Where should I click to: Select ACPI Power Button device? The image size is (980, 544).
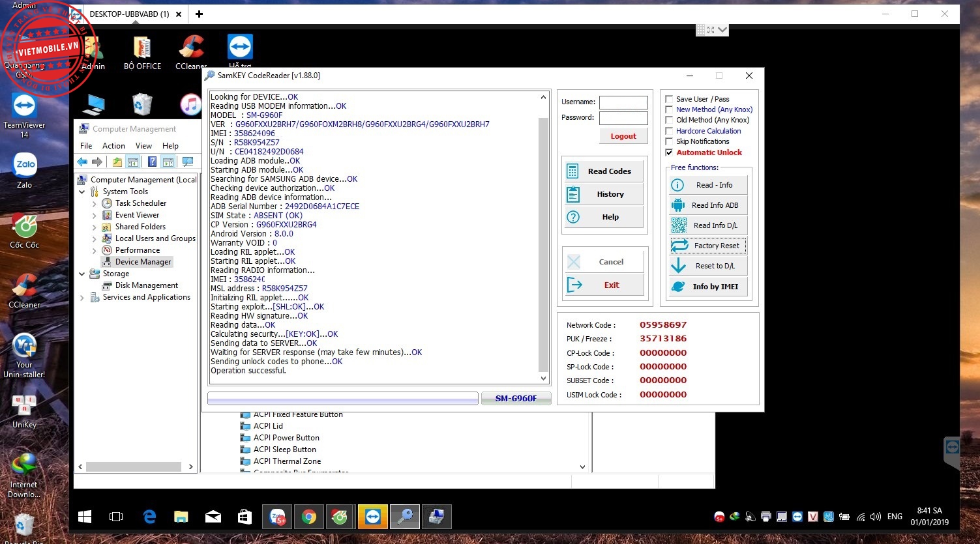click(x=286, y=438)
